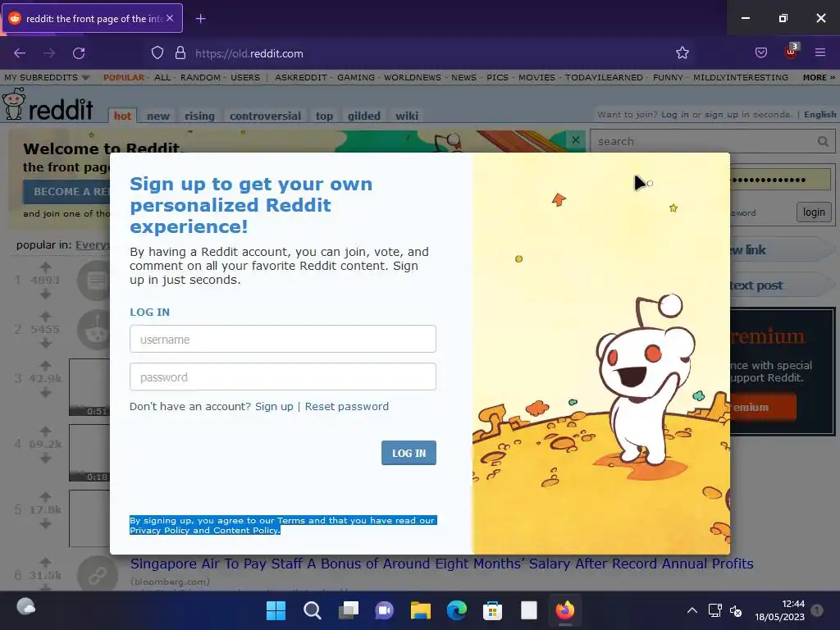The height and width of the screenshot is (630, 840).
Task: Upvote post ranked 5
Action: (x=46, y=496)
